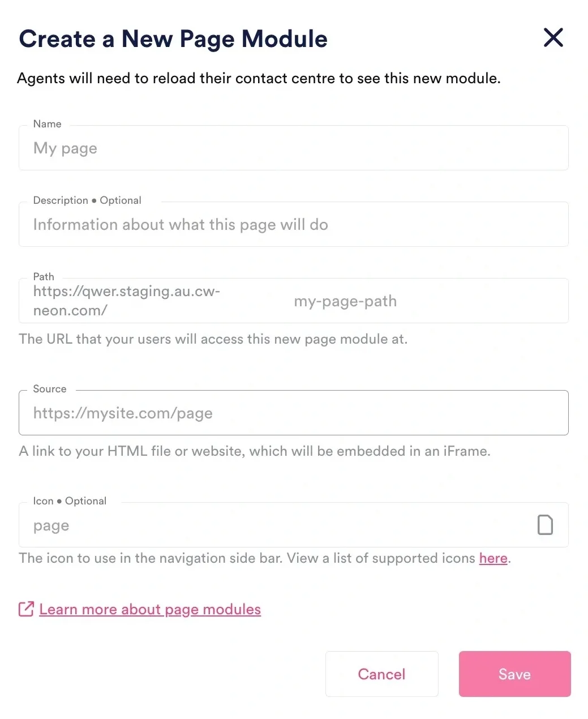Save the new page module
This screenshot has height=719, width=588.
tap(514, 674)
